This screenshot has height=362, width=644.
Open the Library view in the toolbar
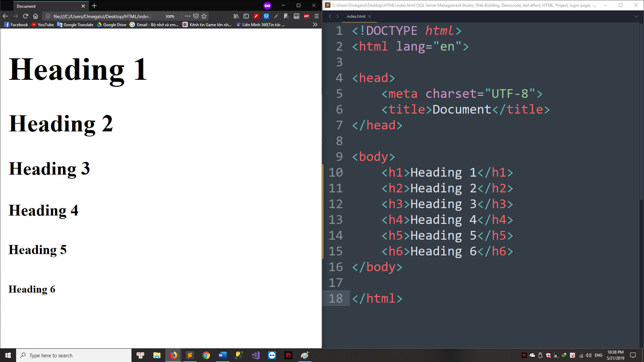pos(236,16)
